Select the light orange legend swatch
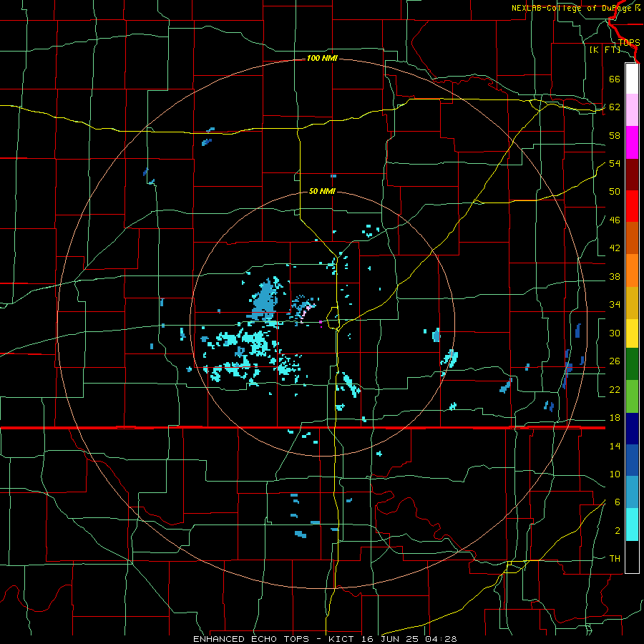This screenshot has height=644, width=644. coord(632,270)
